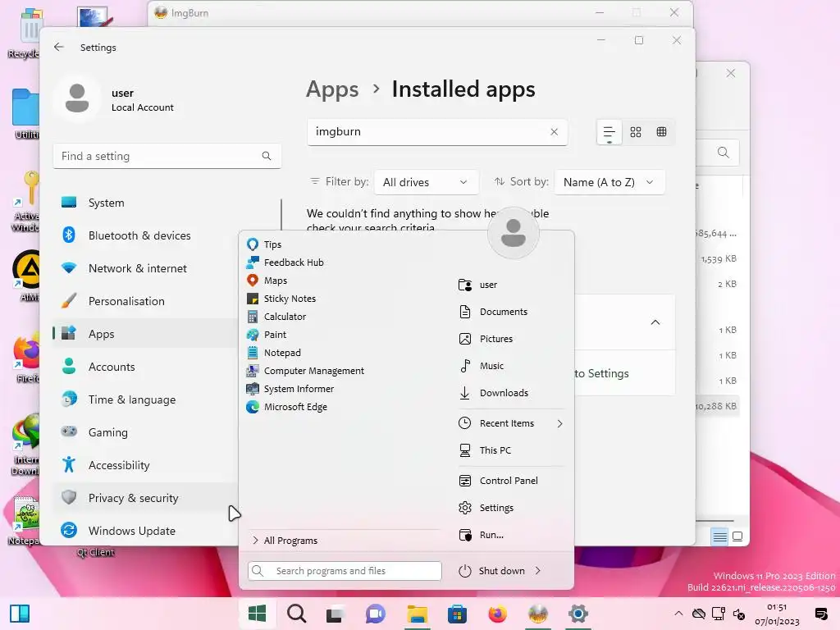Launch Feedback Hub in start menu
The height and width of the screenshot is (630, 840).
point(285,262)
